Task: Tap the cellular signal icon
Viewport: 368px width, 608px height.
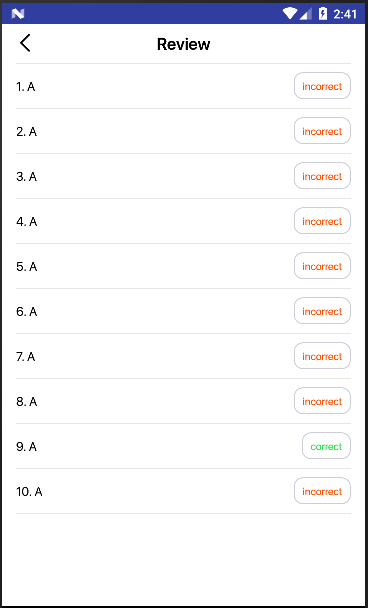Action: [306, 14]
